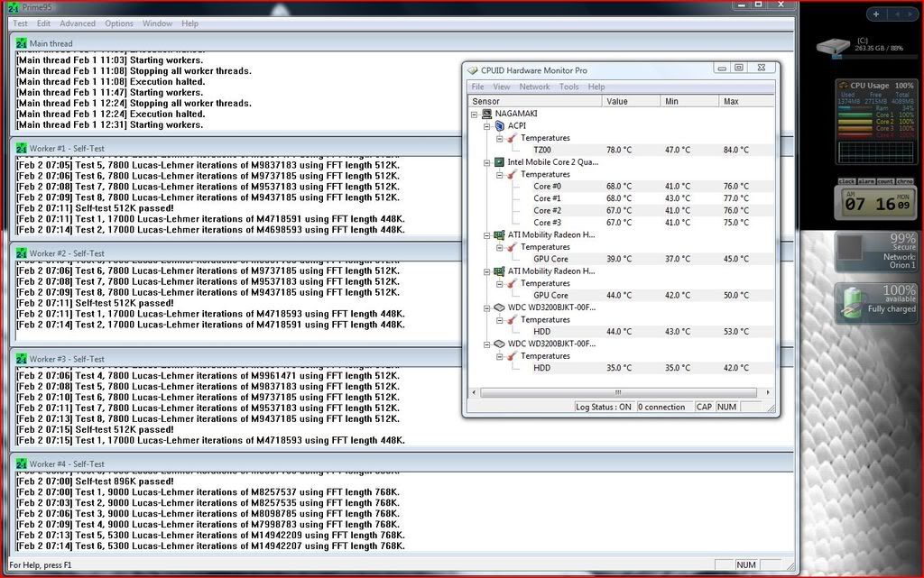Click the C: drive gadget icon
The image size is (924, 578).
[833, 47]
